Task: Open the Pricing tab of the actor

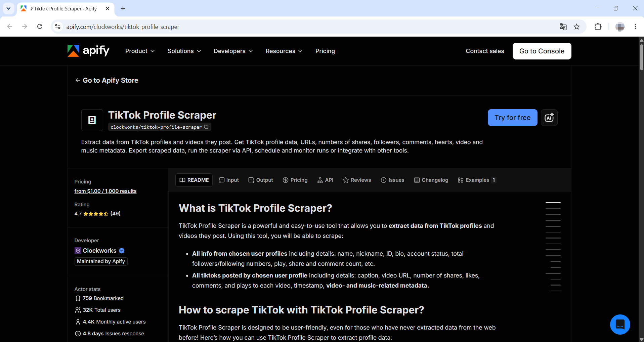Action: (295, 180)
